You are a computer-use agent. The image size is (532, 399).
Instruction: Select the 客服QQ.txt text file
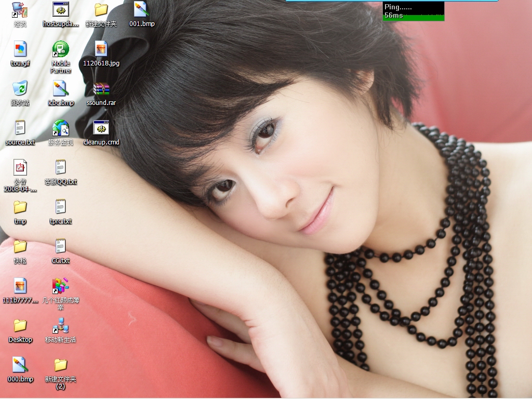[x=60, y=168]
